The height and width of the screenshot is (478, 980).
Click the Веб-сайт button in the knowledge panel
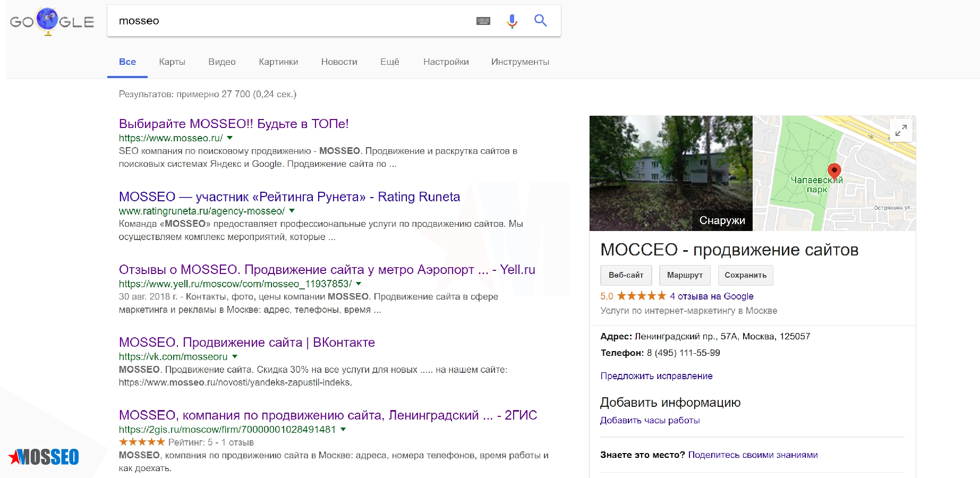626,275
